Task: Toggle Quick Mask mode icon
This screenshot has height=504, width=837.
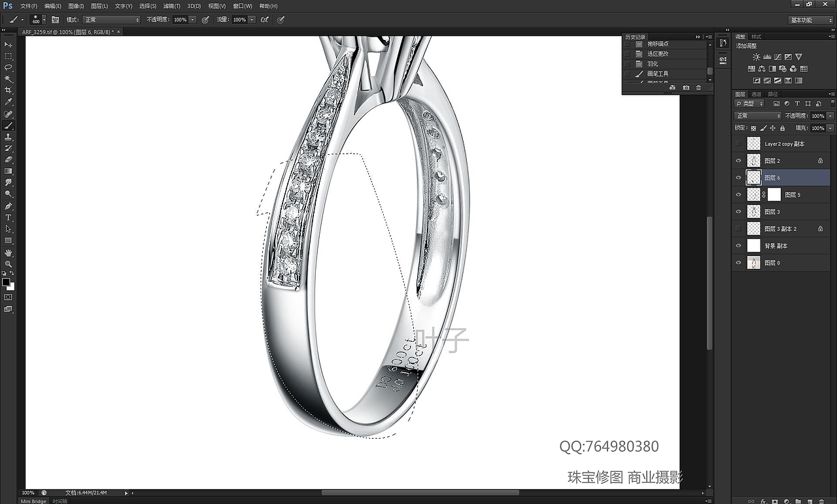Action: [x=9, y=297]
